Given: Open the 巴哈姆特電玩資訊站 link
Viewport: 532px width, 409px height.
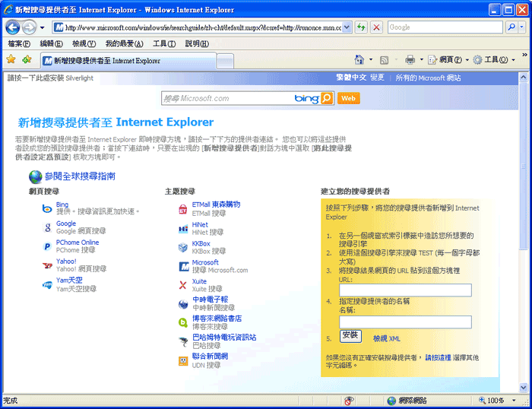Looking at the screenshot, I should pyautogui.click(x=224, y=337).
